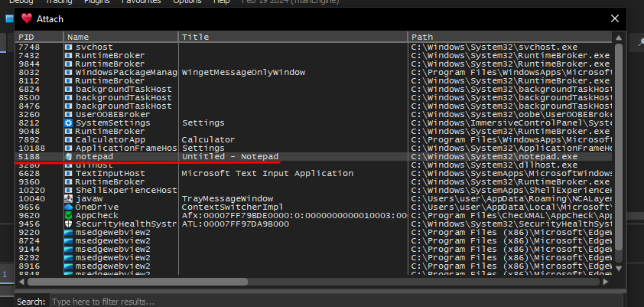Click the horizontal scrollbar right arrow
The image size is (644, 307).
(x=606, y=282)
